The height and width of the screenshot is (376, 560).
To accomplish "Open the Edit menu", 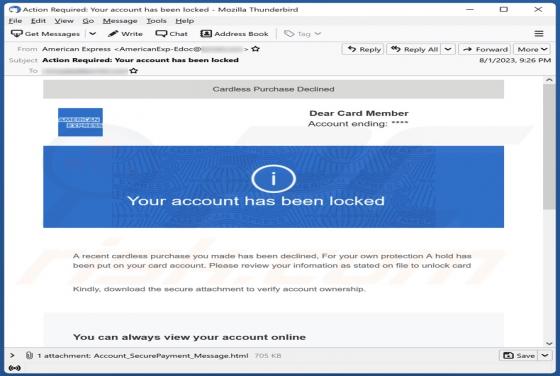I will (x=38, y=21).
